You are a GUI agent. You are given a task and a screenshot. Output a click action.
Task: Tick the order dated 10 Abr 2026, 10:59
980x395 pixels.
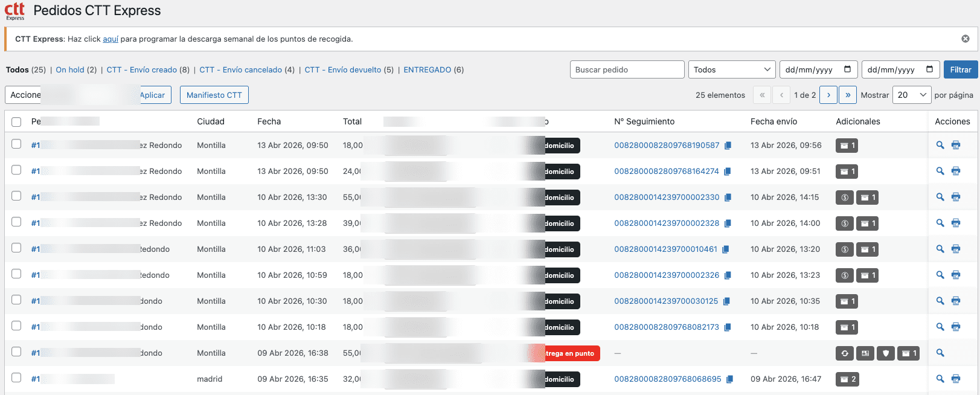click(16, 274)
